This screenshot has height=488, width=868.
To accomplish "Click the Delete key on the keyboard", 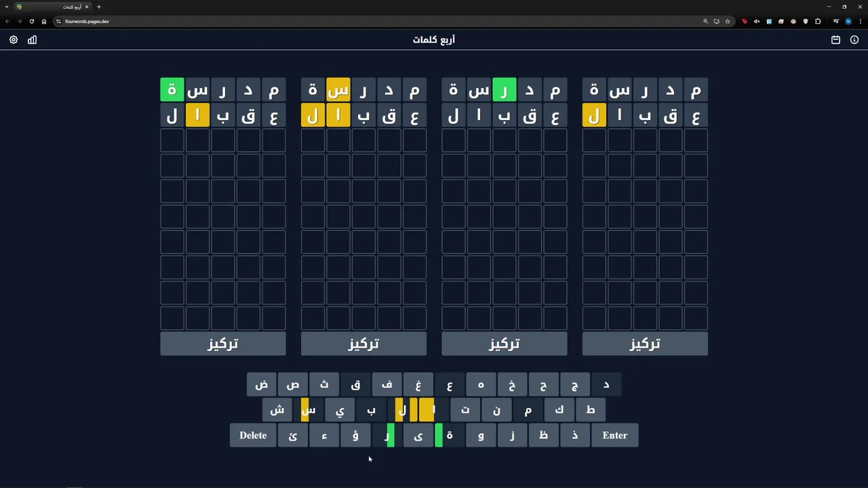I will pyautogui.click(x=253, y=435).
